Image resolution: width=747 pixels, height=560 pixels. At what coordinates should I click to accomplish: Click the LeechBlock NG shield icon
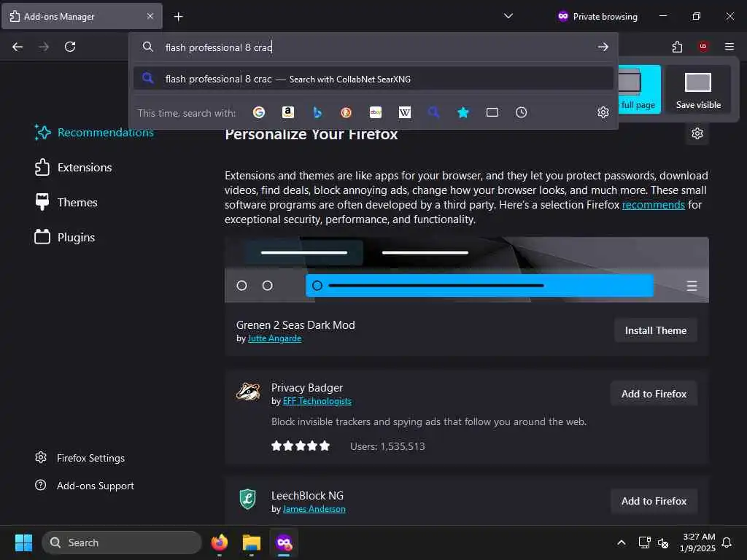(x=248, y=499)
